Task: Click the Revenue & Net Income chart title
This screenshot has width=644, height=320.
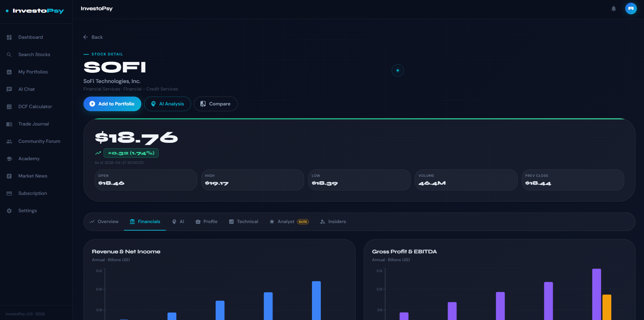Action: pos(126,252)
